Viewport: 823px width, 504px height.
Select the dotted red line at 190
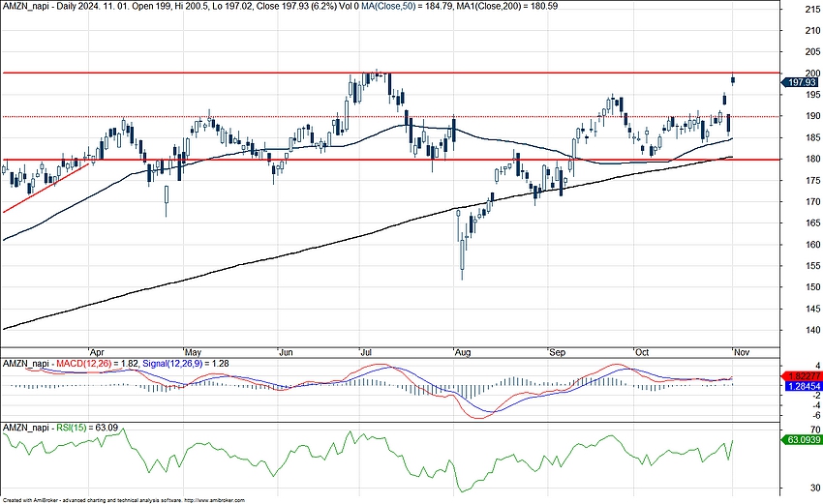point(390,117)
